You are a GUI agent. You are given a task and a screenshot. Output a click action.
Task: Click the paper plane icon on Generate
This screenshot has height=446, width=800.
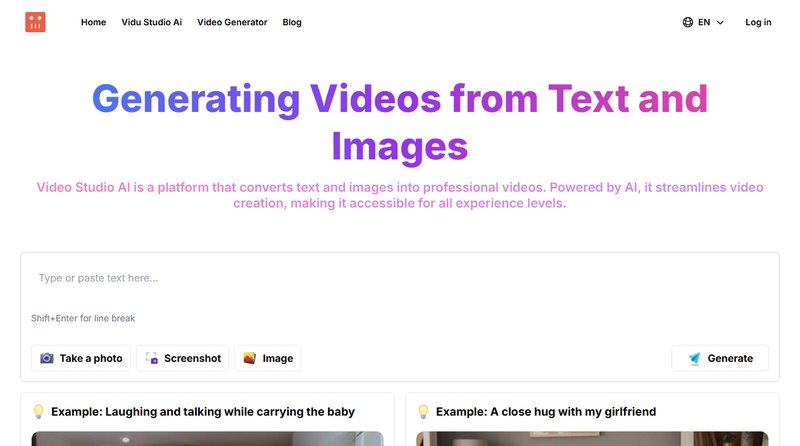pos(694,358)
